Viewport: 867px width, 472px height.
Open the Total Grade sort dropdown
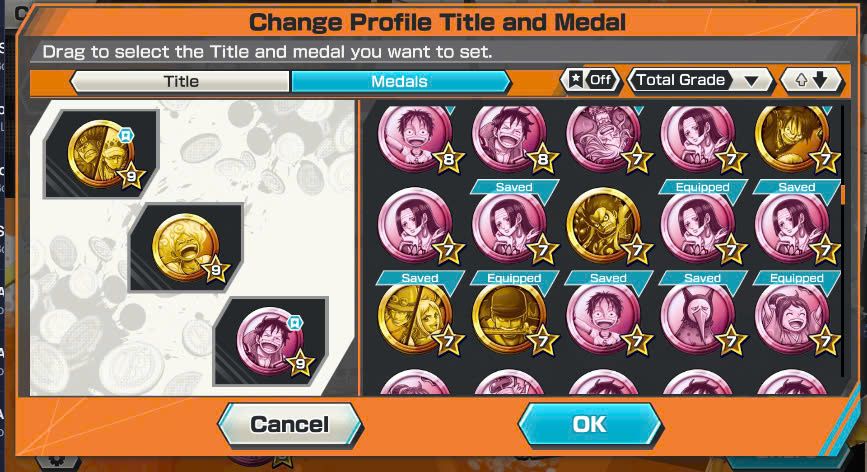tap(699, 80)
